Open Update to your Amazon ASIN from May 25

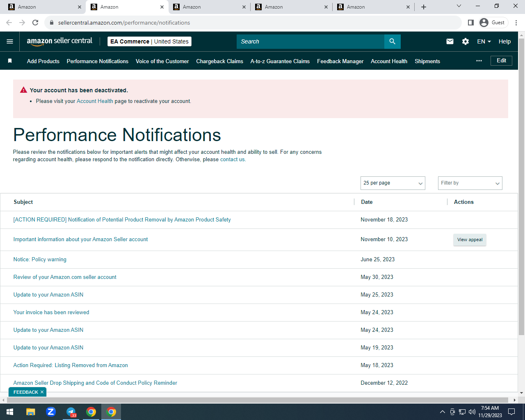pyautogui.click(x=48, y=295)
